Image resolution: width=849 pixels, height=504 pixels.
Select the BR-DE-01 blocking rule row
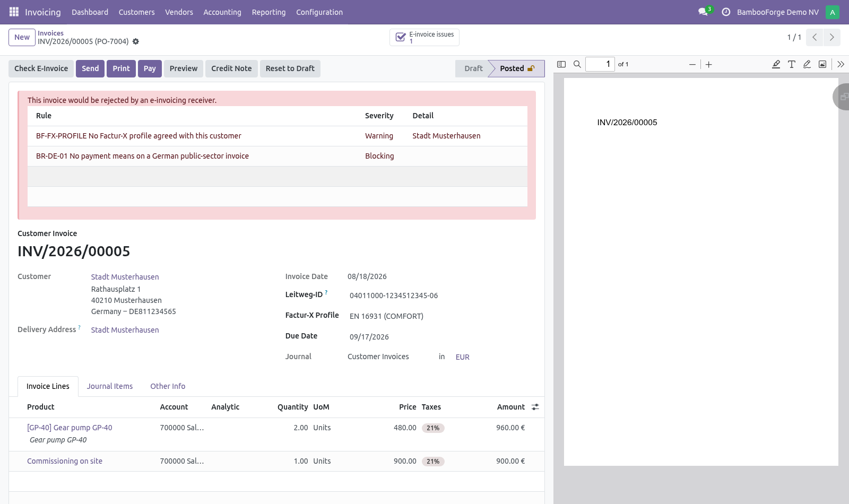click(278, 156)
